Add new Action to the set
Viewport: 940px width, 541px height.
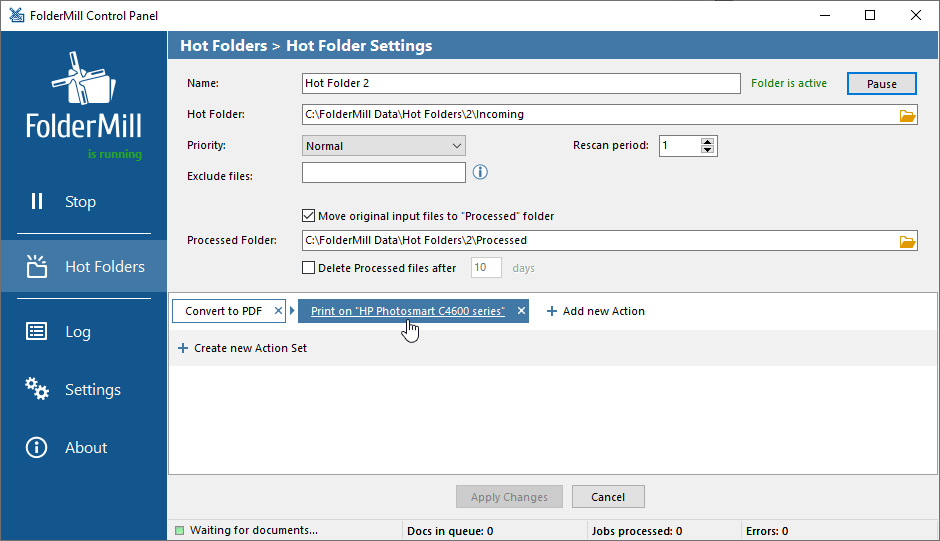(x=595, y=311)
